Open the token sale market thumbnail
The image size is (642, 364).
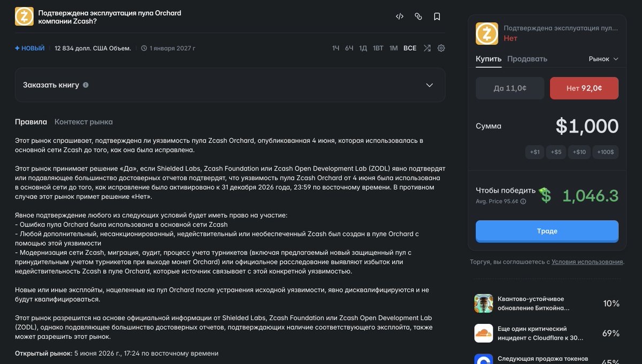(x=484, y=359)
